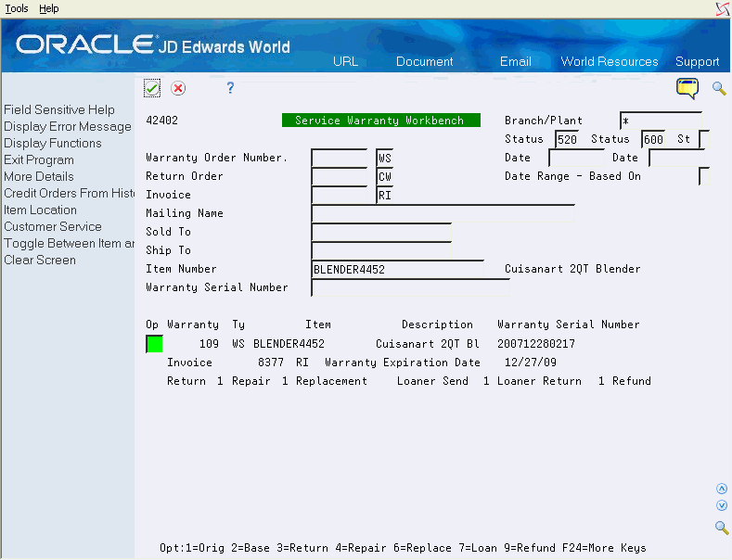Click the Warranty Serial Number field
The width and height of the screenshot is (732, 560).
tap(410, 288)
